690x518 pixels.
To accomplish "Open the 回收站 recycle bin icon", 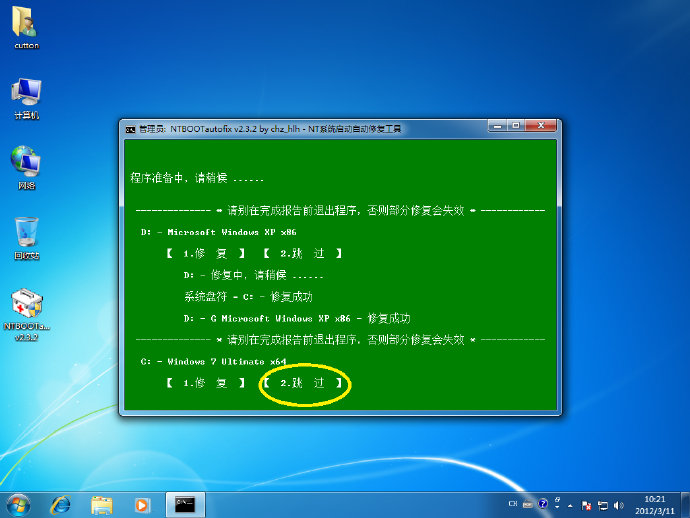I will [x=26, y=238].
